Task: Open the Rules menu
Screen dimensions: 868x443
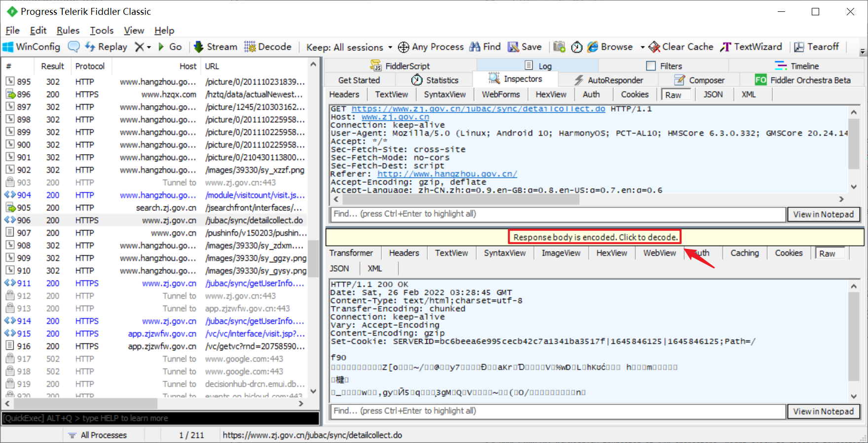Action: pyautogui.click(x=68, y=31)
